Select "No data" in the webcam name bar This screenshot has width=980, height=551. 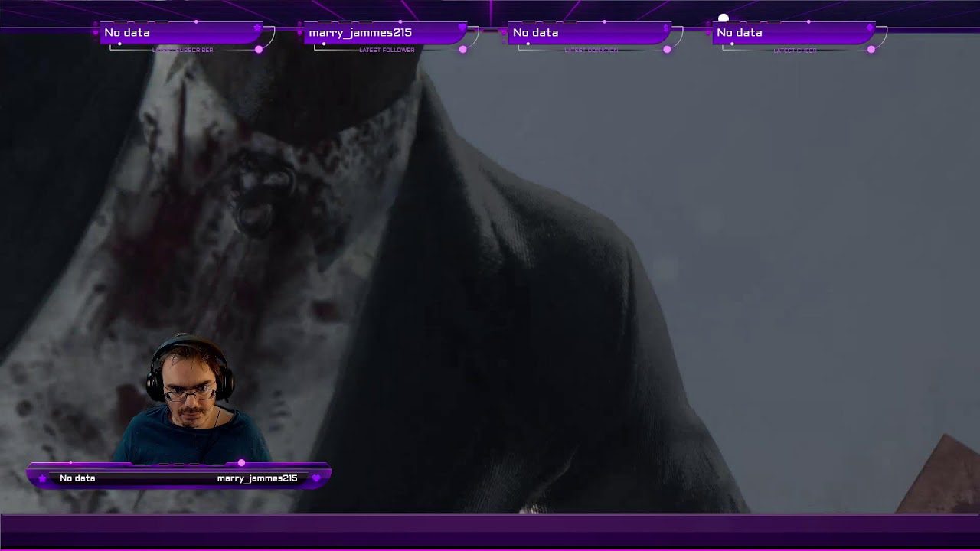coord(77,478)
